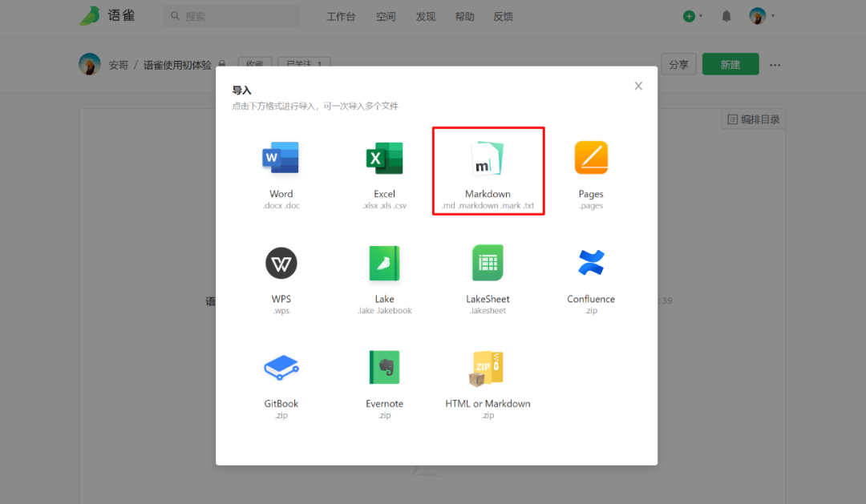
Task: Open the 工作台 menu item
Action: 341,17
